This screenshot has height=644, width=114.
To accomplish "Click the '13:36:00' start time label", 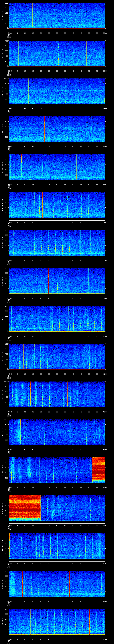I will pos(9,223).
